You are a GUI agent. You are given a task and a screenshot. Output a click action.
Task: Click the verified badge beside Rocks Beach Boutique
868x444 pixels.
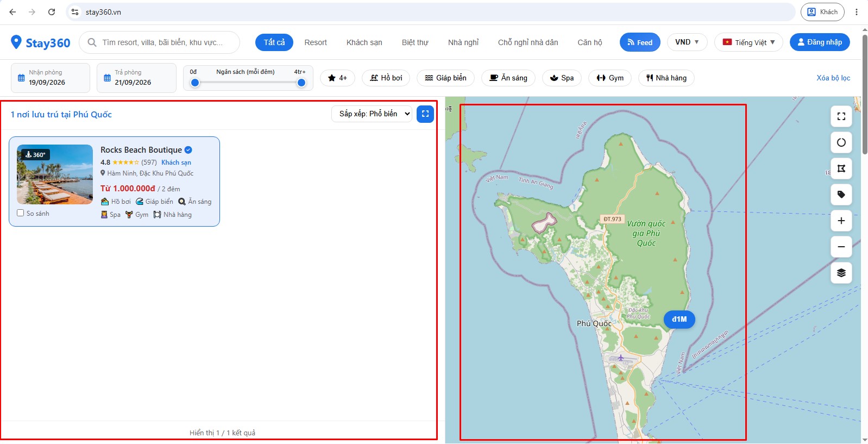click(x=188, y=150)
